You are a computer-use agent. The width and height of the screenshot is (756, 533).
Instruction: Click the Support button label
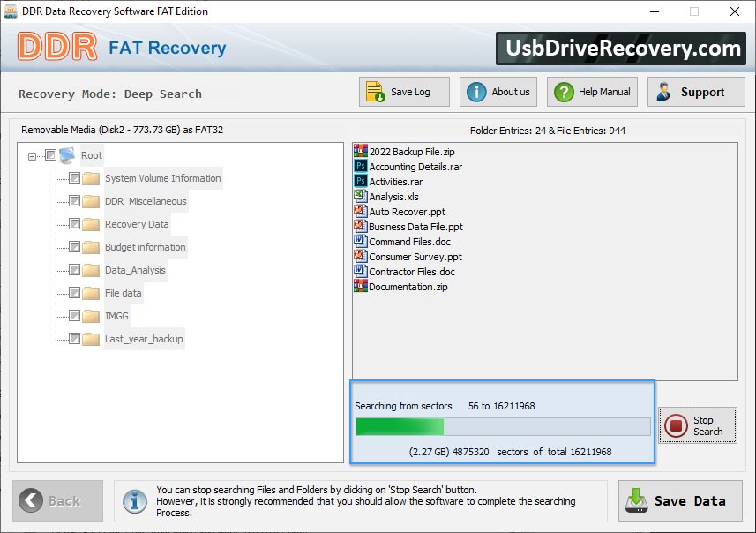(x=702, y=92)
